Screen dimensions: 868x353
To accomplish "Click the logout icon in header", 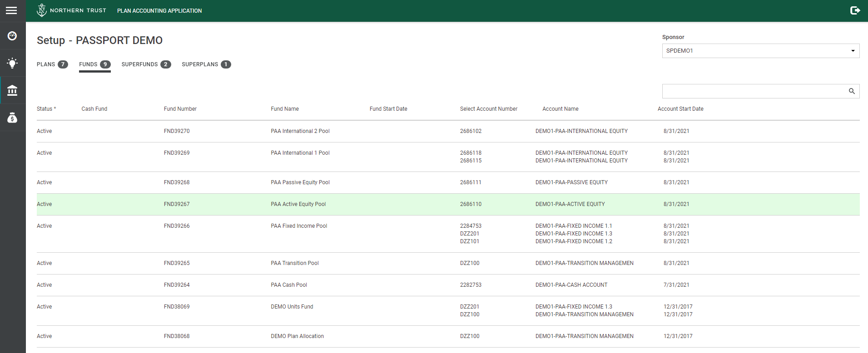I will pos(855,10).
